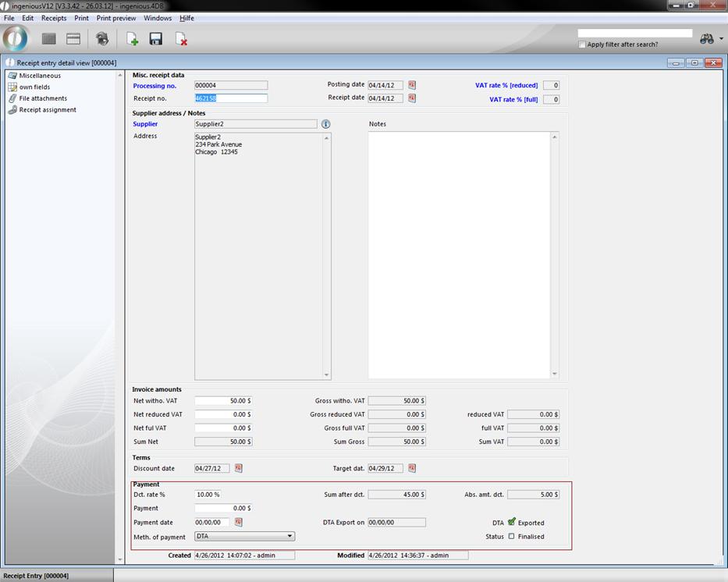Open the Posting date calendar picker
Image resolution: width=728 pixels, height=582 pixels.
point(412,85)
